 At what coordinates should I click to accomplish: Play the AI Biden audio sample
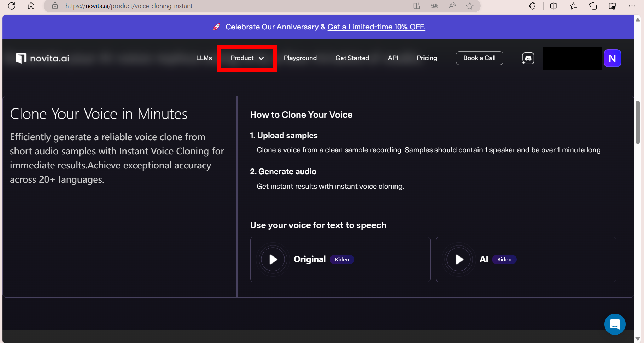click(459, 259)
